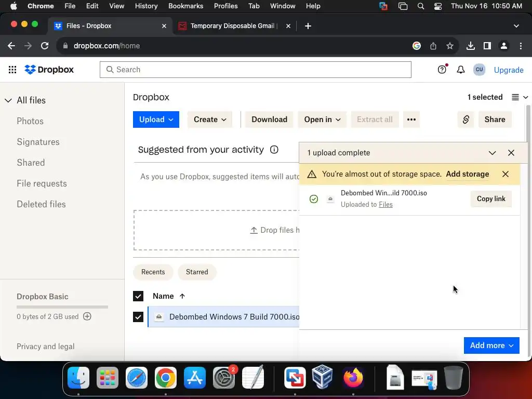Dismiss the storage space warning
This screenshot has height=399, width=532.
(505, 174)
